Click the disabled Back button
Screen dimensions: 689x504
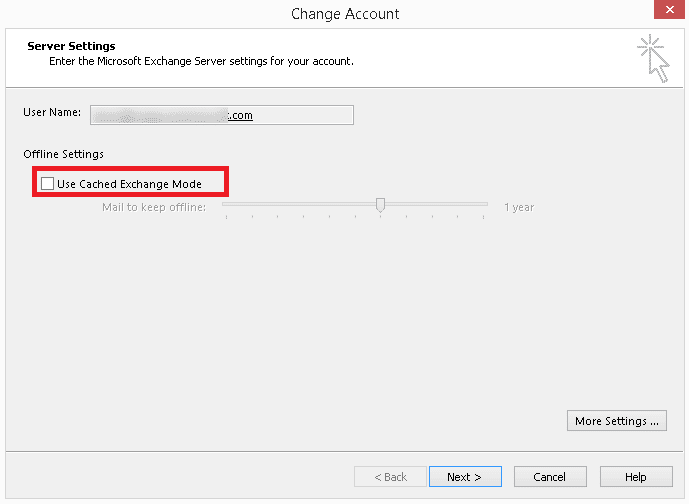point(390,476)
